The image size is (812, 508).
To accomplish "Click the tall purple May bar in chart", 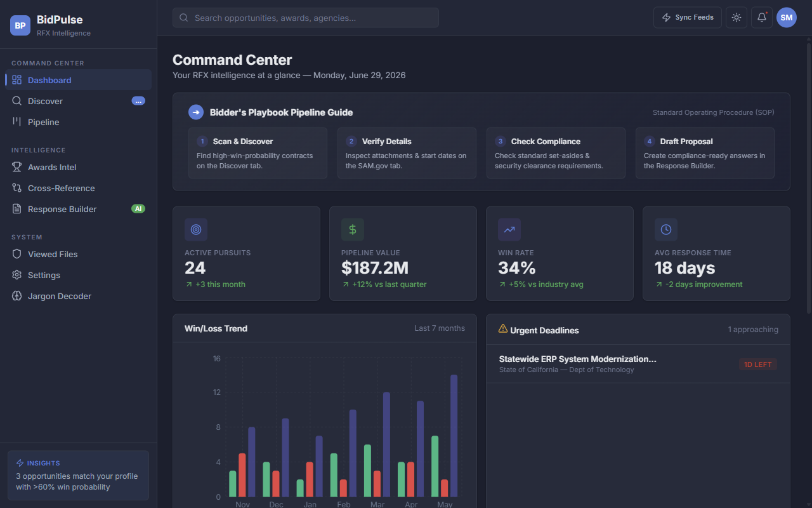I will click(x=454, y=436).
